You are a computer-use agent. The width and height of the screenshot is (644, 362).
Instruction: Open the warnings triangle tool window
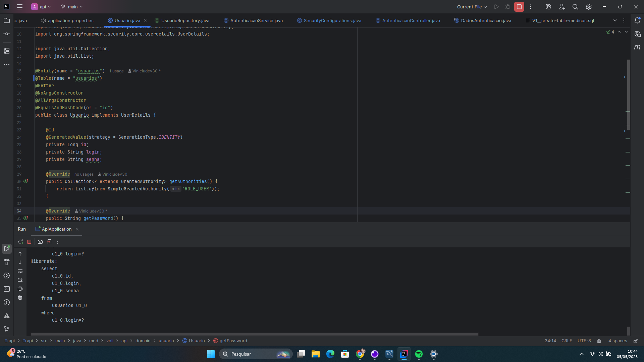[x=7, y=316]
